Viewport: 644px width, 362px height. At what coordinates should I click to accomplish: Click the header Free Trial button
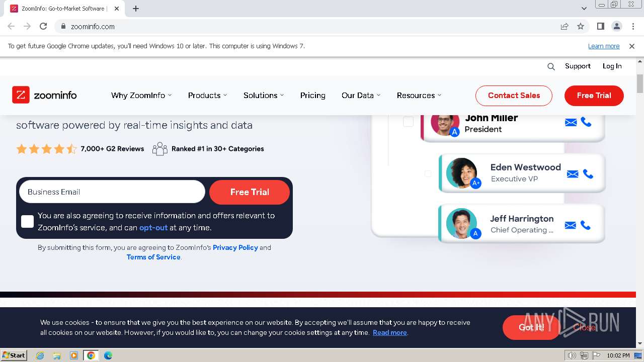pyautogui.click(x=594, y=96)
